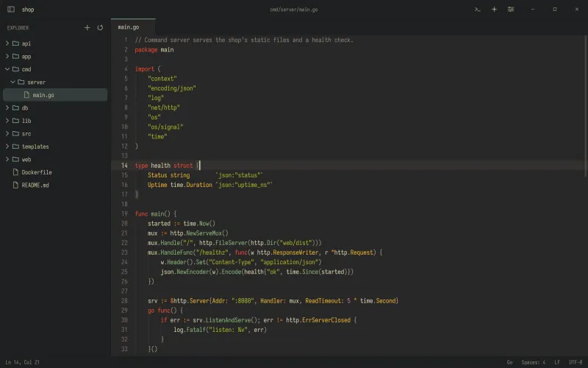Expand the web folder chevron
This screenshot has height=368, width=588.
point(7,159)
